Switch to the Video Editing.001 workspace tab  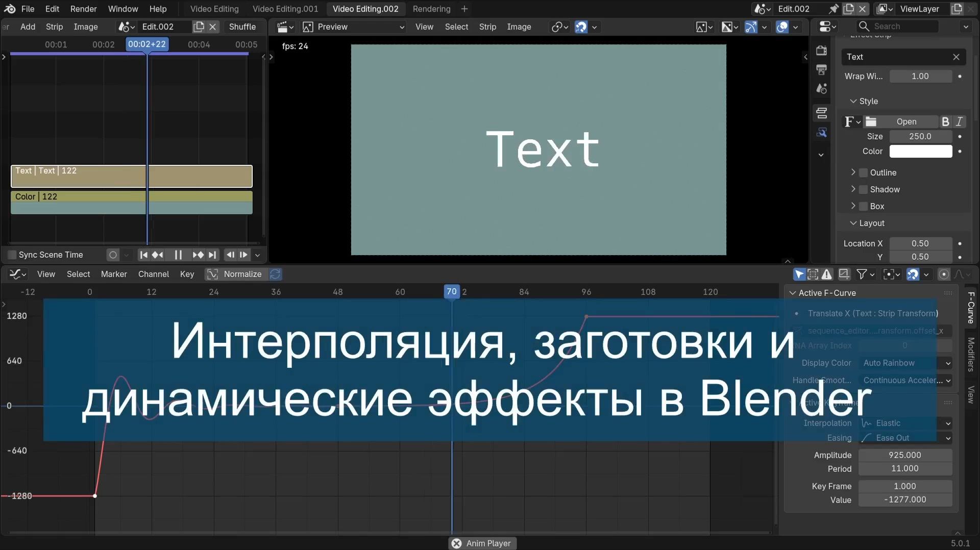284,9
